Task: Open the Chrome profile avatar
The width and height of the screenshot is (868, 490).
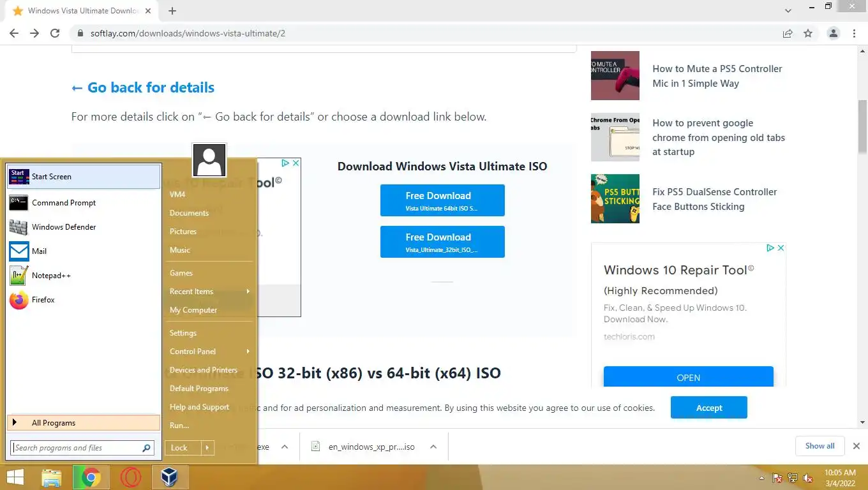Action: click(833, 33)
